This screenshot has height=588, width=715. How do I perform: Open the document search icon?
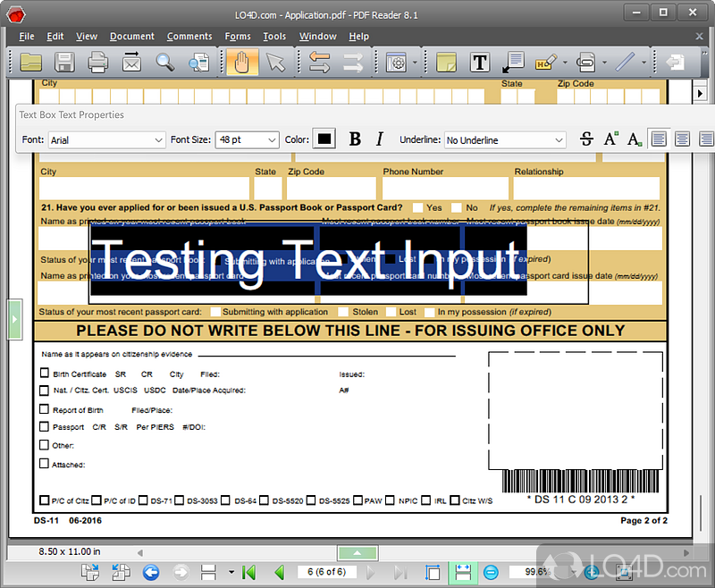pos(198,62)
